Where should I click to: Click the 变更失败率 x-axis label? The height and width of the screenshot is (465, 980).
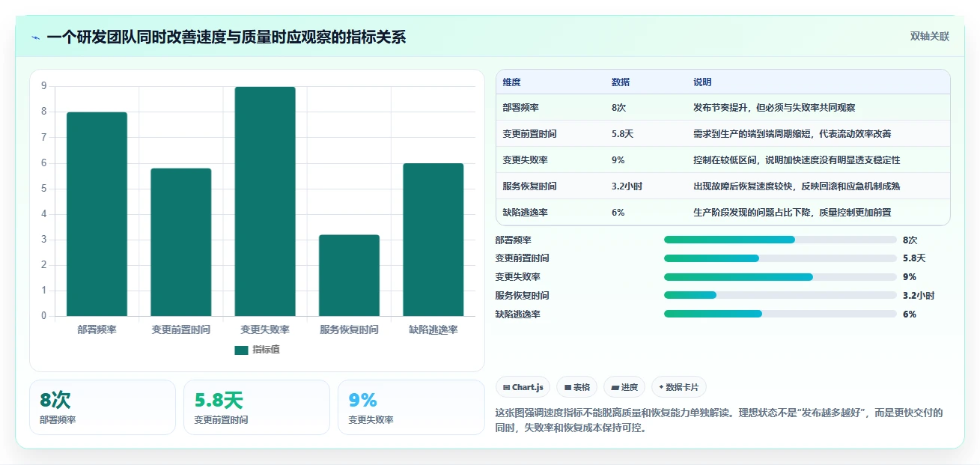[265, 329]
